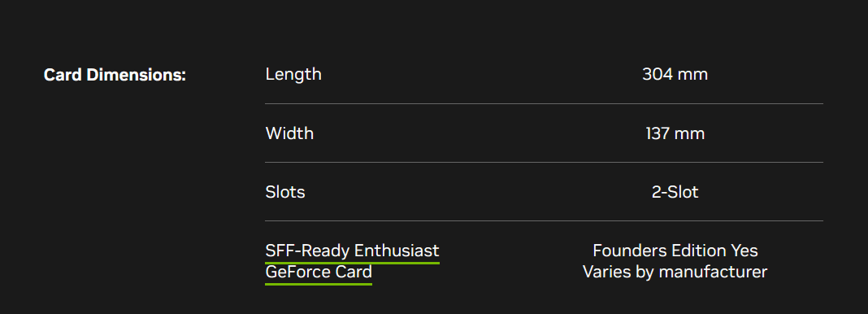Click the word 'Enthusiast' in the link

(x=397, y=251)
